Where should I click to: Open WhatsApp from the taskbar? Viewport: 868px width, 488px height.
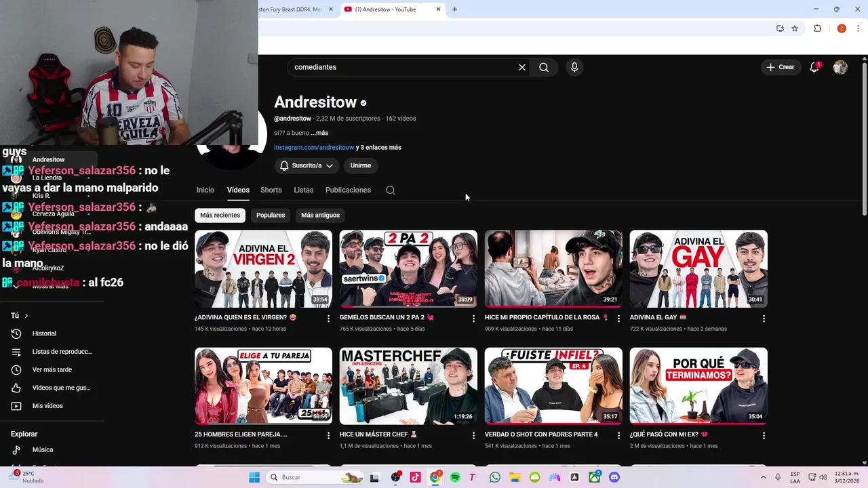[x=495, y=477]
